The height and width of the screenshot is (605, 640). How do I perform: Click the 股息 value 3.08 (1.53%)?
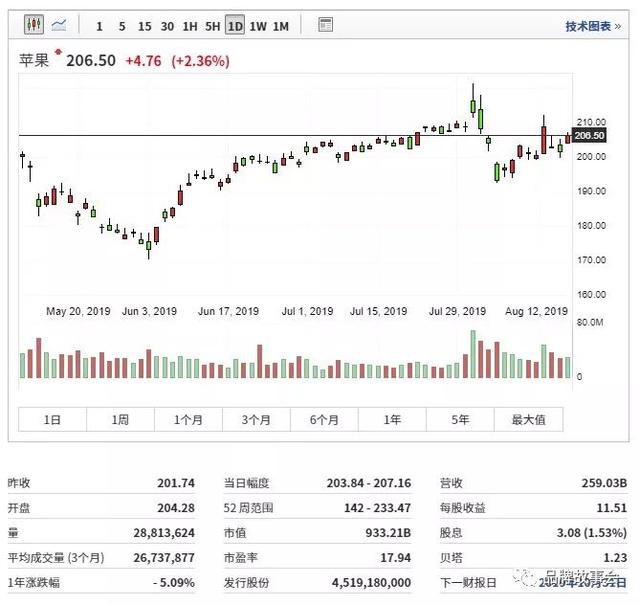click(592, 533)
